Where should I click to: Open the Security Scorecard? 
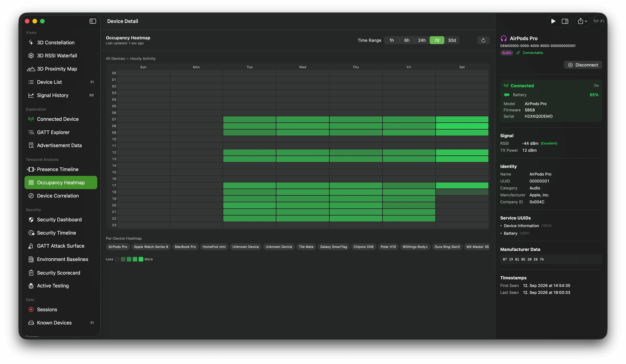coord(61,273)
